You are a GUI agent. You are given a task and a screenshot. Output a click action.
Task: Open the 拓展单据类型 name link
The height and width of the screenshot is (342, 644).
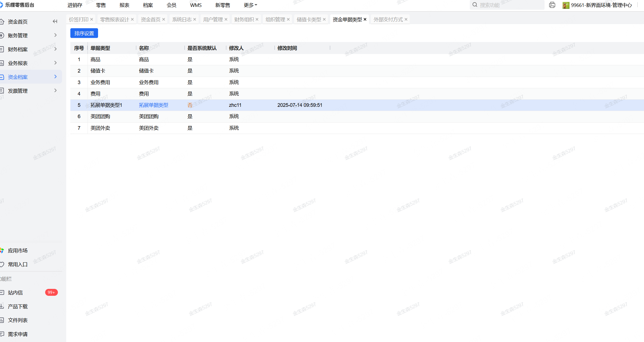(x=153, y=105)
